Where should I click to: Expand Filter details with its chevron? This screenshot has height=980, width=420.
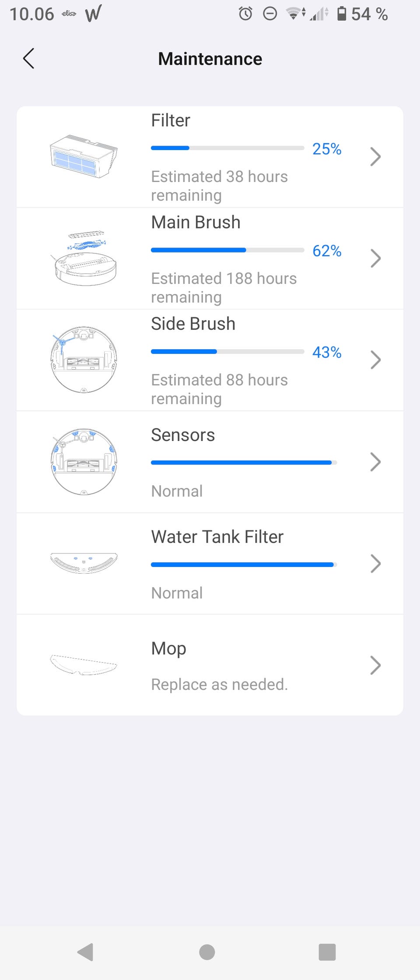tap(375, 157)
